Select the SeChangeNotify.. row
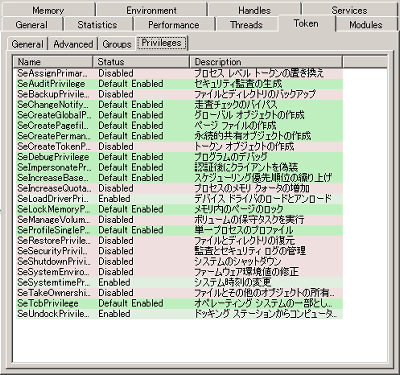The image size is (400, 375). (x=179, y=105)
